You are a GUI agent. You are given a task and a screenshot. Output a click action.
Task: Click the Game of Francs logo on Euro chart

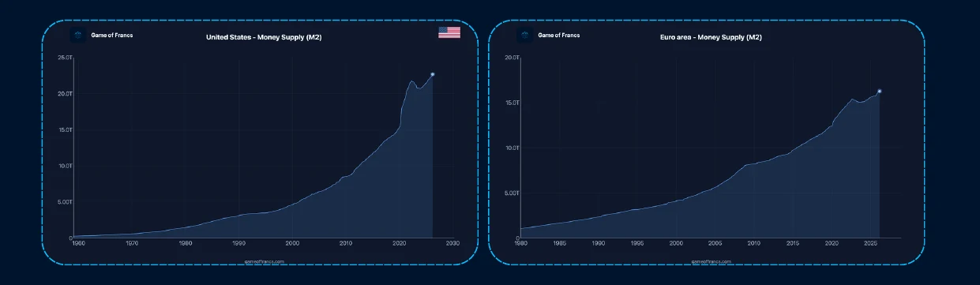click(x=525, y=35)
